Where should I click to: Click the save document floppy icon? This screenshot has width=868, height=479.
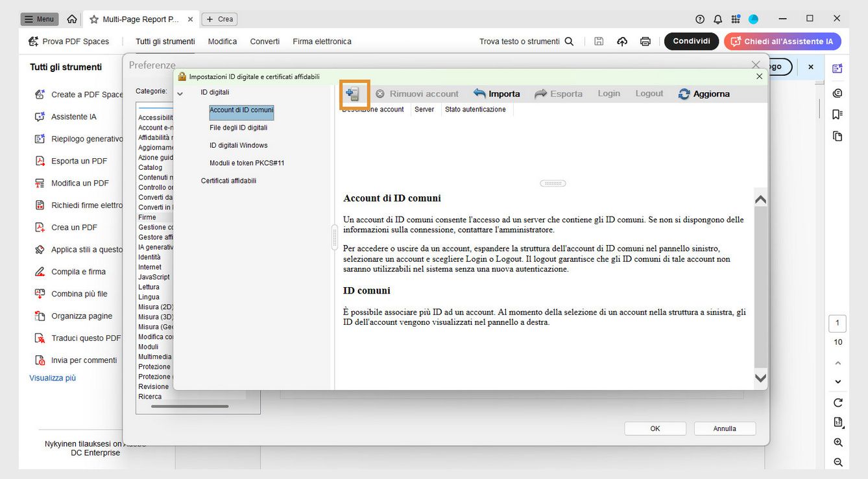pos(599,41)
